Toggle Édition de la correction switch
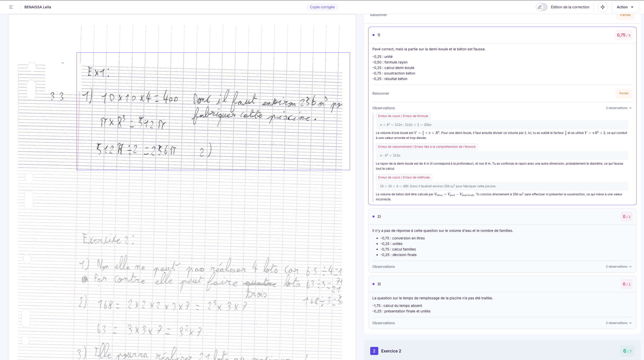The width and height of the screenshot is (644, 360). point(542,7)
